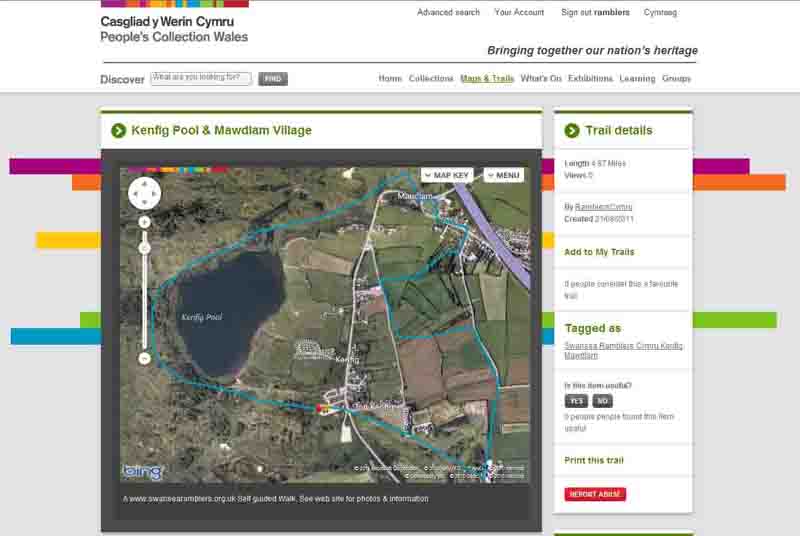
Task: Click Add to My Trails link
Action: (599, 252)
